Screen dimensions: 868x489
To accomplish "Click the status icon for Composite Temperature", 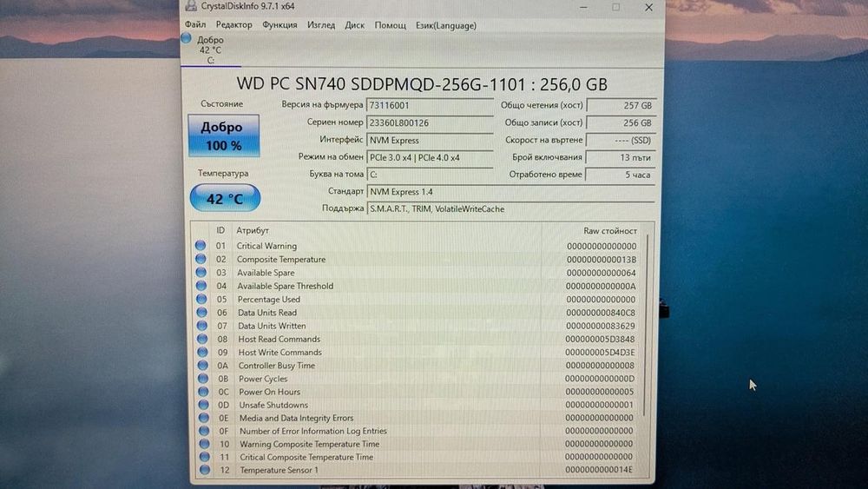I will pyautogui.click(x=201, y=259).
